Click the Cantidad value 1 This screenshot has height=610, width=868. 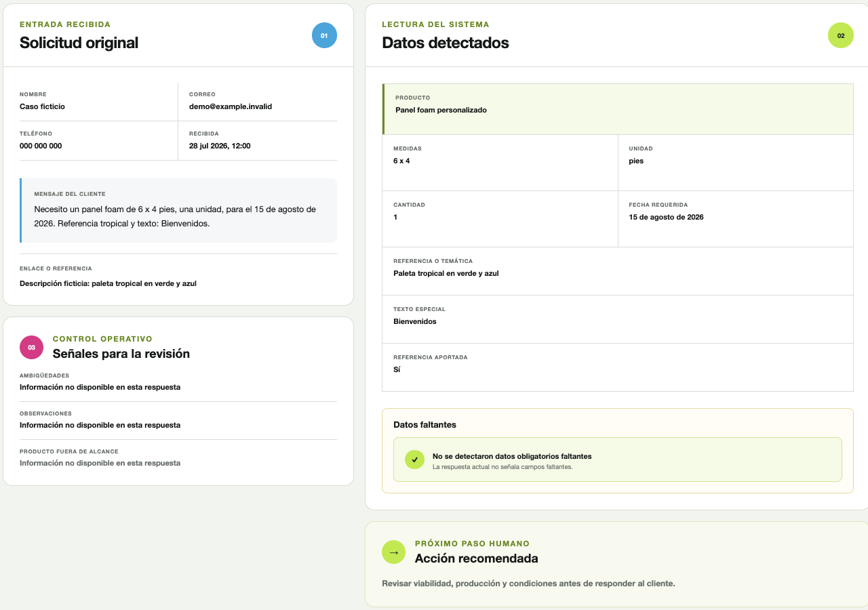(395, 218)
